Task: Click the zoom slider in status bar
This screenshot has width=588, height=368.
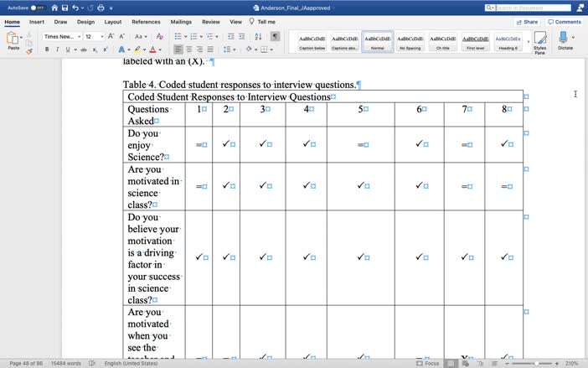Action: click(536, 364)
